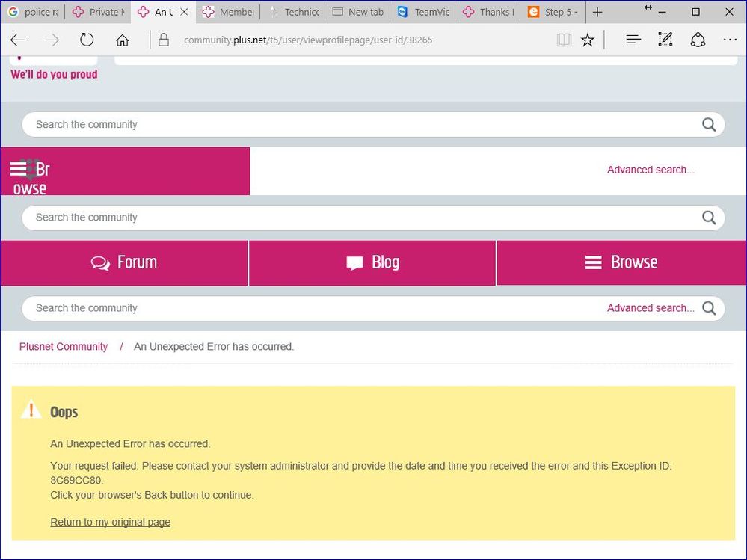
Task: Switch to the TeamViewer tab
Action: pos(424,12)
